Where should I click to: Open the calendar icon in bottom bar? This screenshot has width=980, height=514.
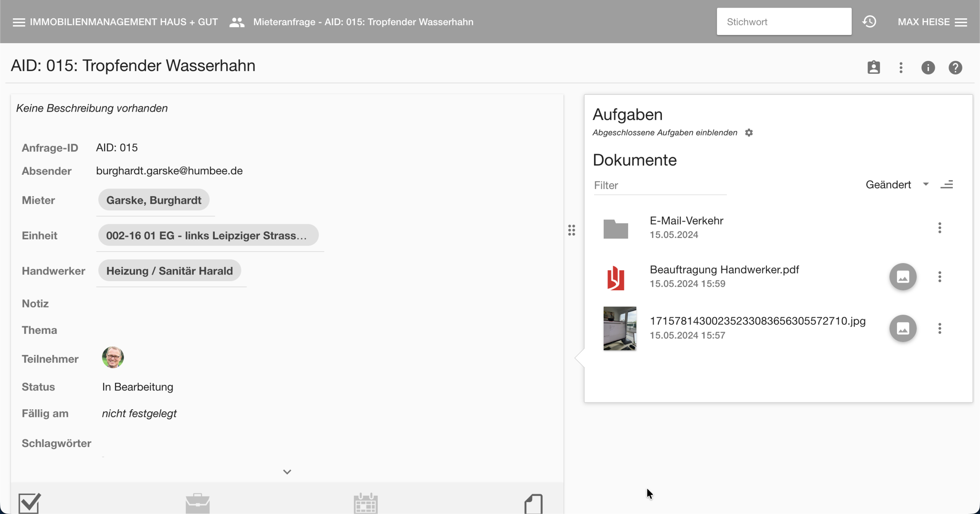pos(366,503)
